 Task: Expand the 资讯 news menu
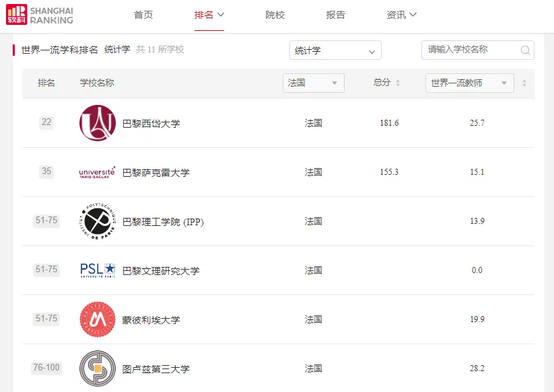point(401,15)
